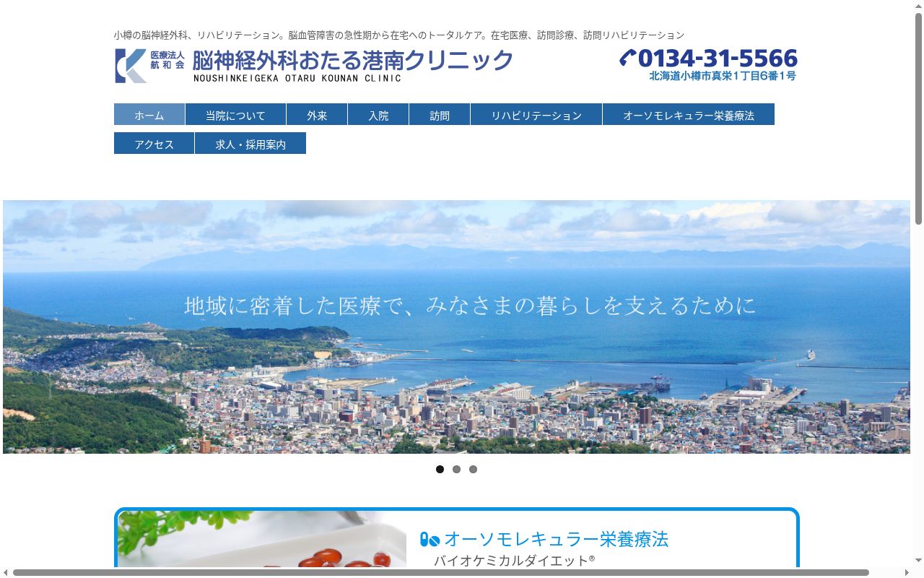Viewport: 924px width, 578px height.
Task: Select the second slider dot
Action: pos(456,469)
